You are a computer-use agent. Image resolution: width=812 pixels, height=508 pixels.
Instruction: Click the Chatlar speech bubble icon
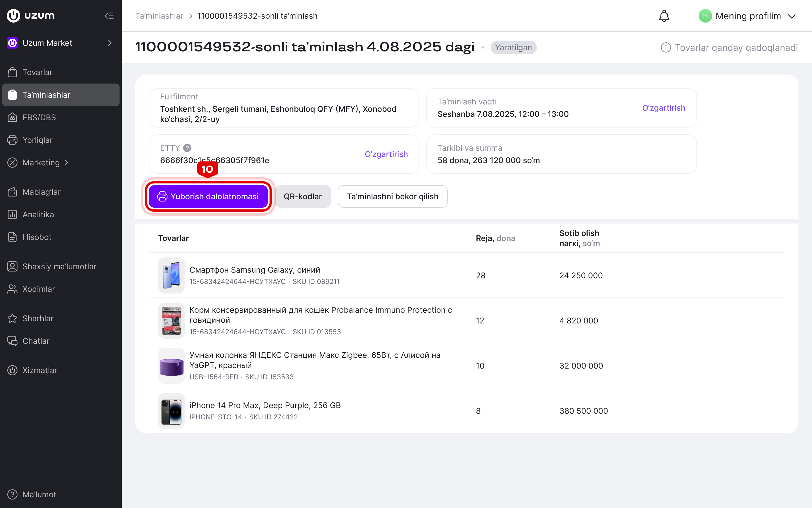click(12, 341)
